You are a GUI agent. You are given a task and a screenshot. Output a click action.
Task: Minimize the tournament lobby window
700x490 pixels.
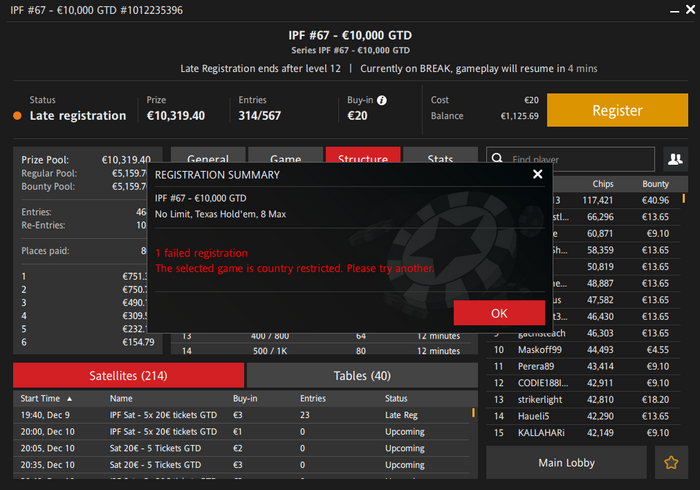point(675,11)
